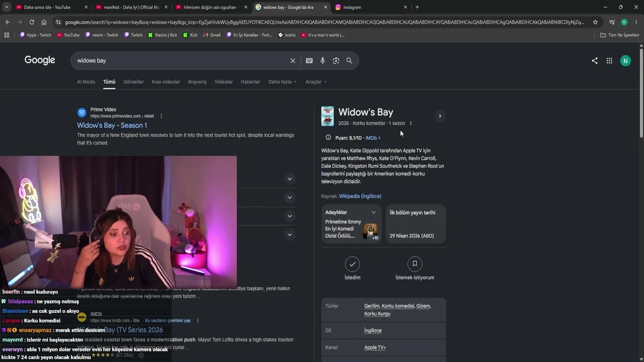This screenshot has height=362, width=644.
Task: Close the Instagram tab
Action: point(406,7)
